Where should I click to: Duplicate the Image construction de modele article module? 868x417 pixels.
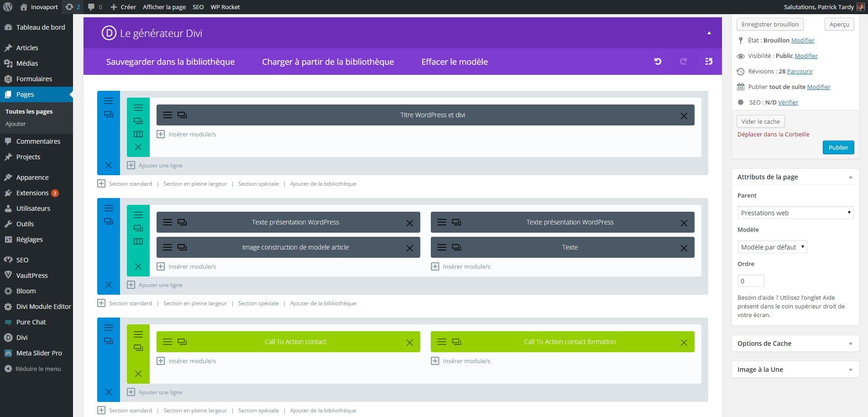click(182, 247)
